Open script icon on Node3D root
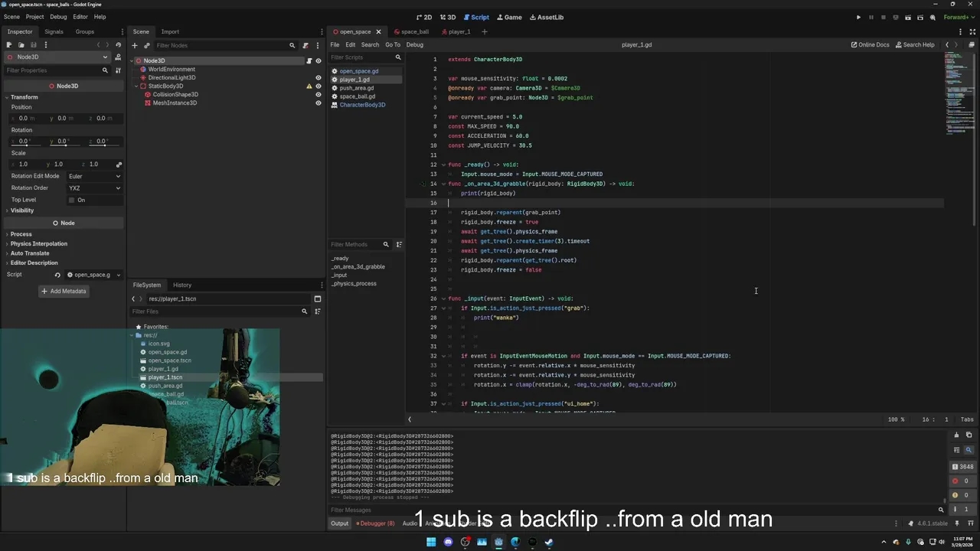Viewport: 980px width, 551px height. click(x=309, y=61)
